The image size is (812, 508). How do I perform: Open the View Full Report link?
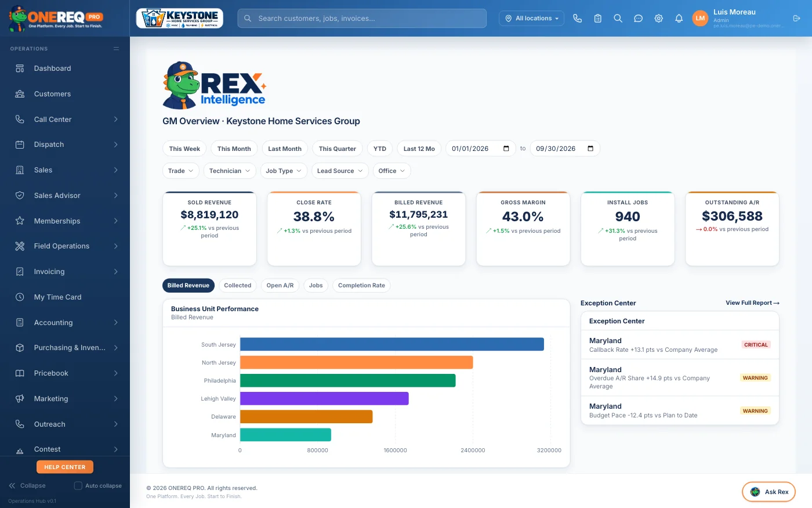[752, 303]
